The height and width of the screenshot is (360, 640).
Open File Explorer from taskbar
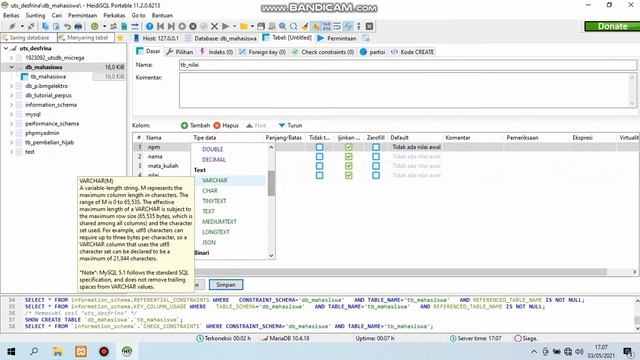pyautogui.click(x=58, y=351)
